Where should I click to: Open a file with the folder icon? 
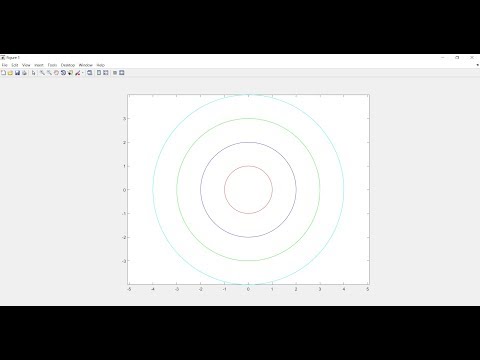[10, 73]
